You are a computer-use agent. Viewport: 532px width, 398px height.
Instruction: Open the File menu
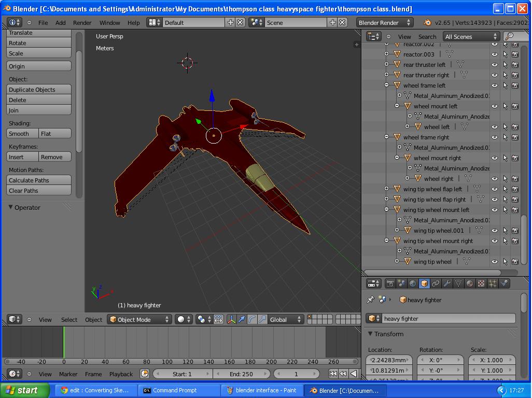[x=43, y=22]
